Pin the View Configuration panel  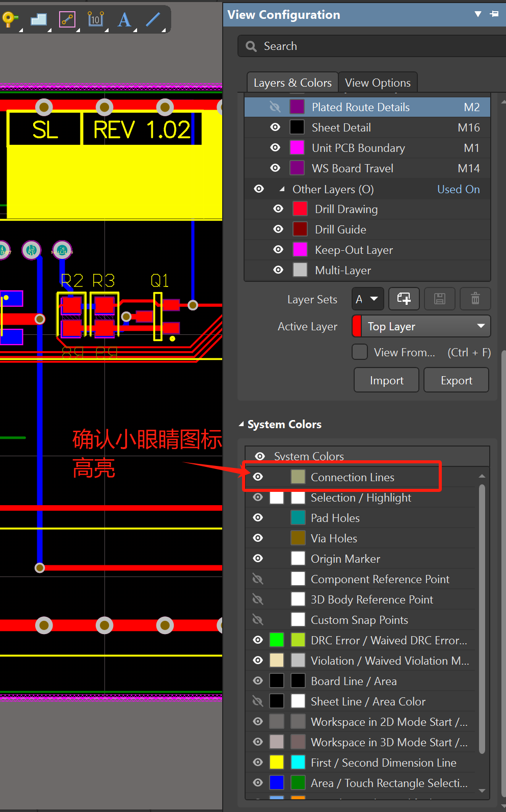click(x=494, y=14)
